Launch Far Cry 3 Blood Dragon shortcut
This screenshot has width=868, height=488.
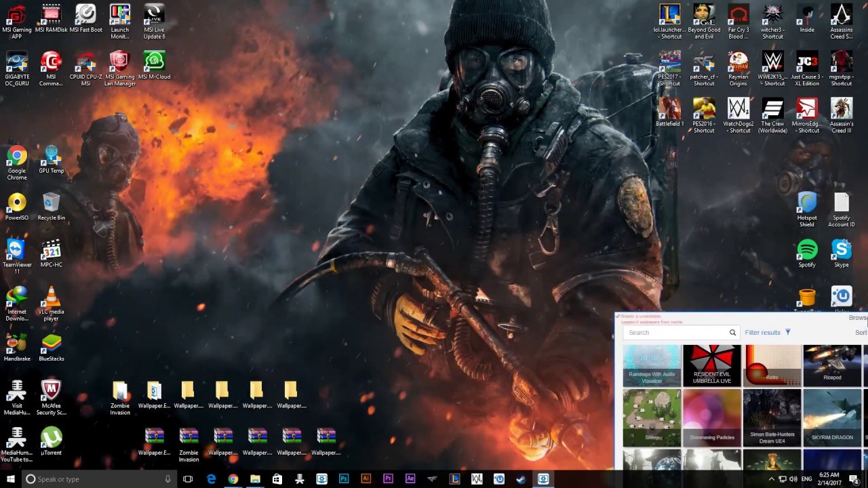(738, 21)
